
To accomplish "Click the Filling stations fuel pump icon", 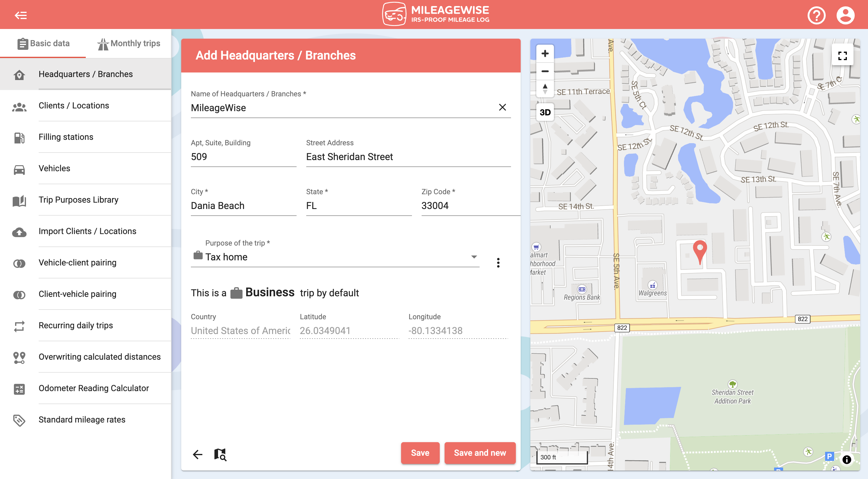I will 19,137.
